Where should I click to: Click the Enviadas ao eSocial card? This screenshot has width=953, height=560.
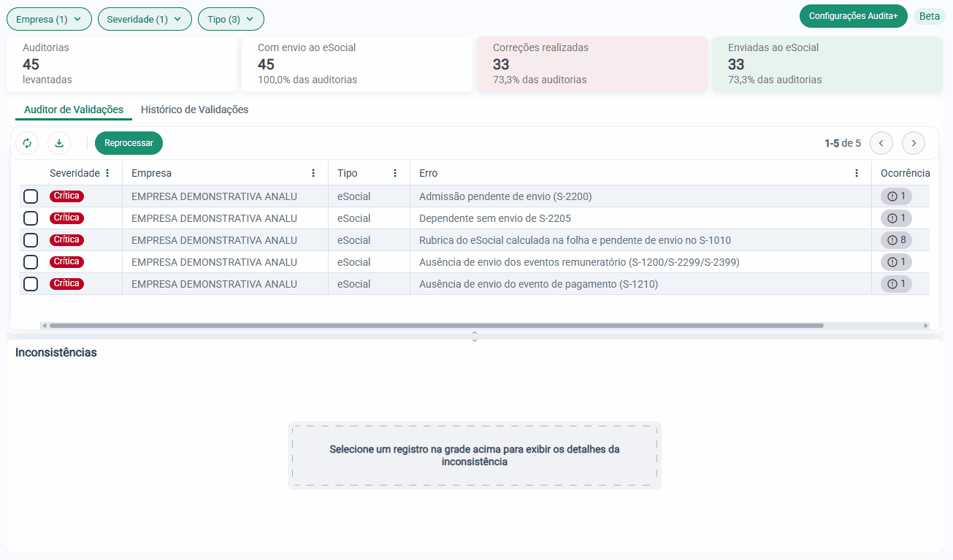click(827, 64)
